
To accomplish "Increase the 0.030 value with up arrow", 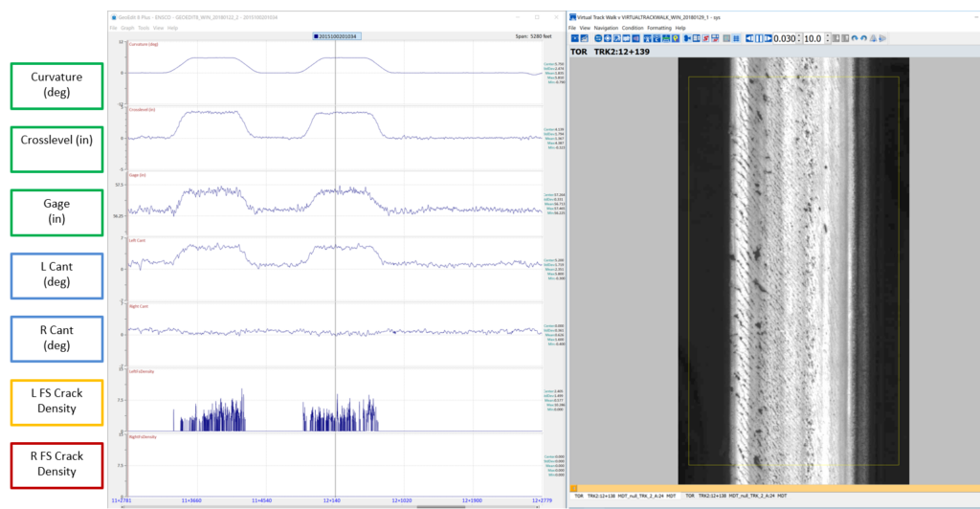I will click(x=799, y=36).
